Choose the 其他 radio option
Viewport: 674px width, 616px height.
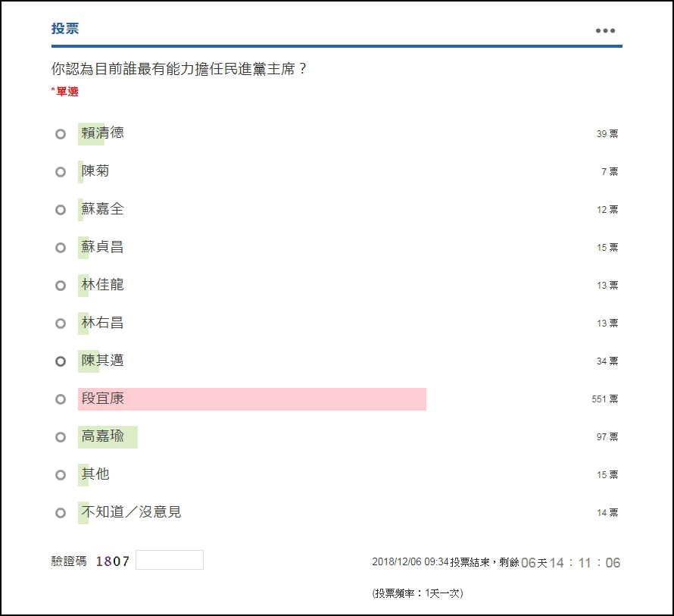(61, 475)
